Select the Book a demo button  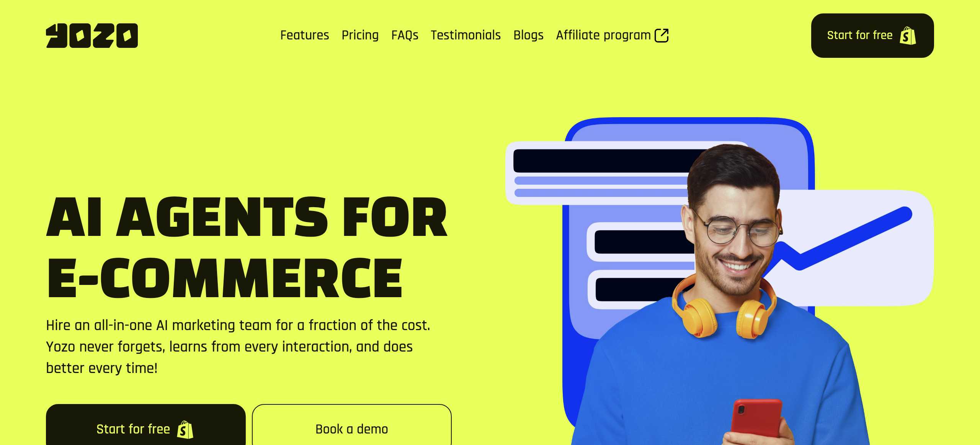[x=351, y=425]
